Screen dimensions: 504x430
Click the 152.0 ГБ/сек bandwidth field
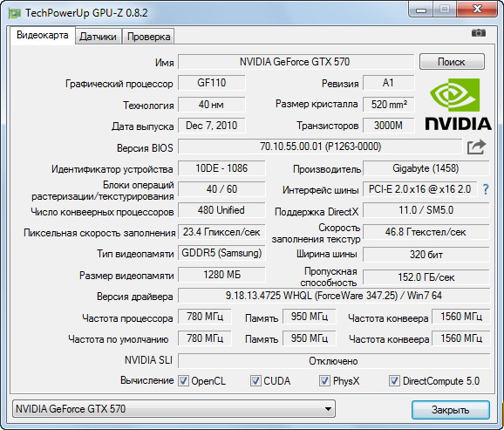(426, 277)
